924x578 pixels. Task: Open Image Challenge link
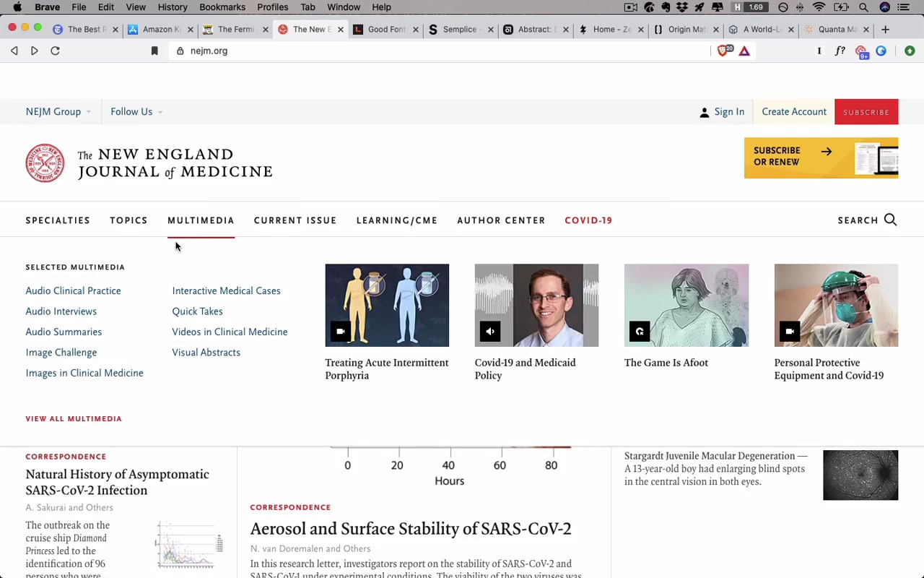[x=61, y=353]
